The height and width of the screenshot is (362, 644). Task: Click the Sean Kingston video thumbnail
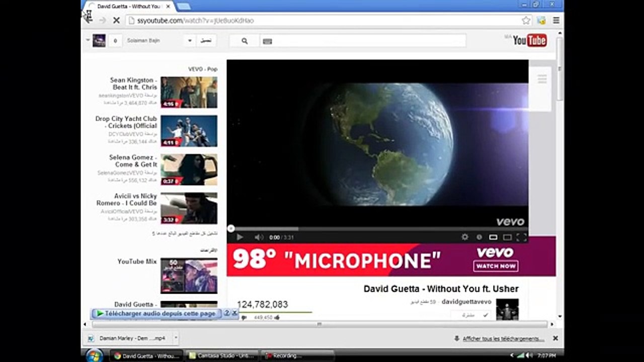point(189,92)
